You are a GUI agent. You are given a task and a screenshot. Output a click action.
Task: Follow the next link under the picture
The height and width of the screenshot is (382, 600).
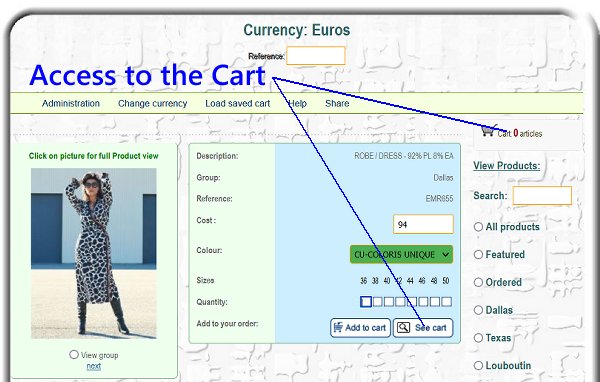click(x=94, y=366)
